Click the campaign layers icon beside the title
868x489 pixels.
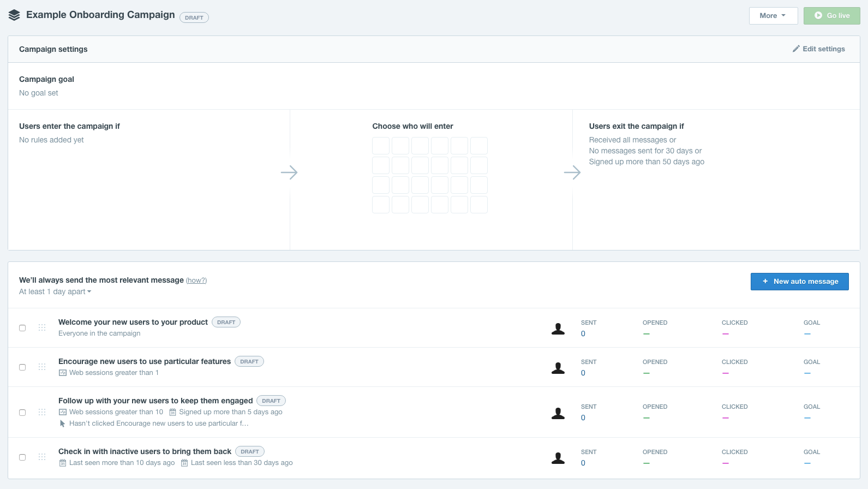[14, 15]
